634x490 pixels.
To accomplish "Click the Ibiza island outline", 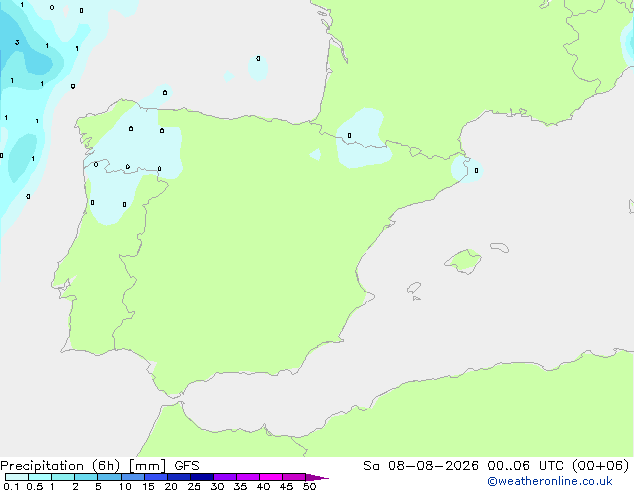I will coord(414,288).
